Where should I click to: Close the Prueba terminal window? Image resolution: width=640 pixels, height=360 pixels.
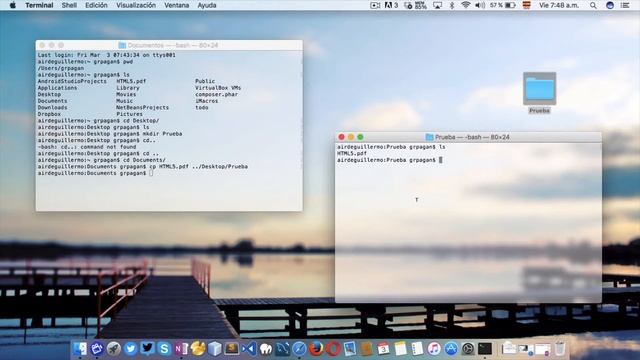click(x=342, y=137)
